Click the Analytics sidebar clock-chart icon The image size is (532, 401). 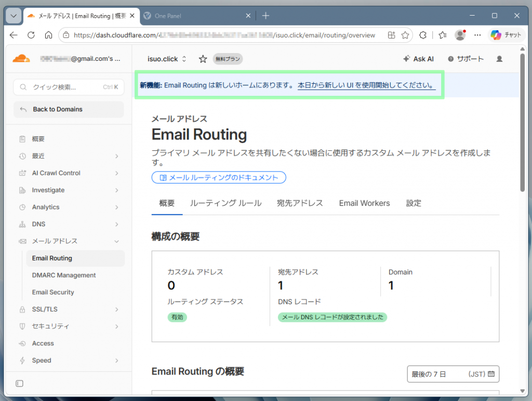pos(22,207)
